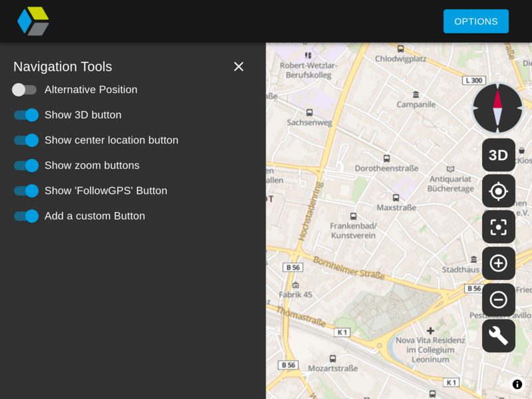Screen dimensions: 532x399
Task: Click the compass to reset map orientation
Action: click(x=498, y=108)
